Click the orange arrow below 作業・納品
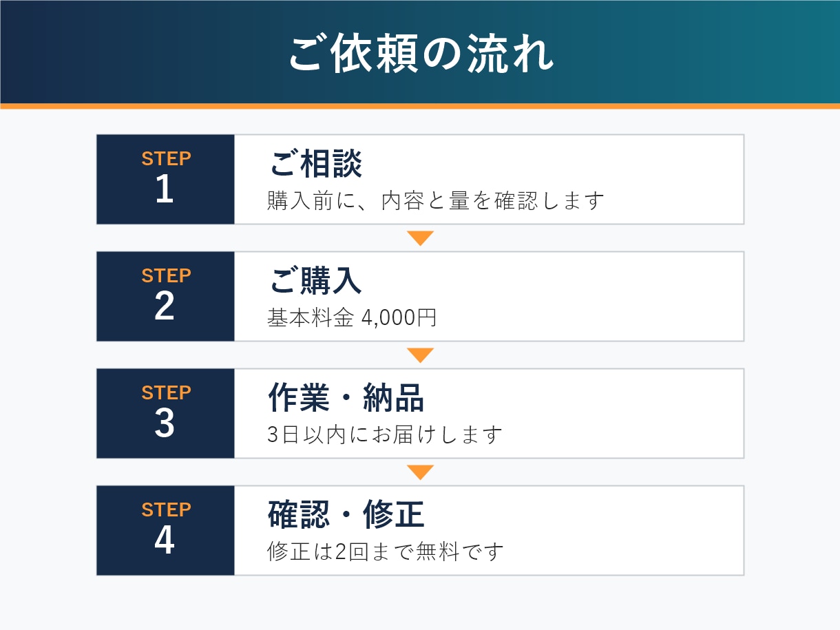Image resolution: width=840 pixels, height=630 pixels. tap(420, 472)
